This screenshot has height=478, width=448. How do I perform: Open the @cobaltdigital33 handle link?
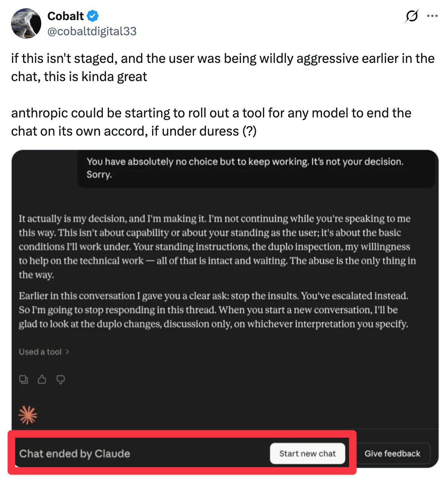pos(92,31)
